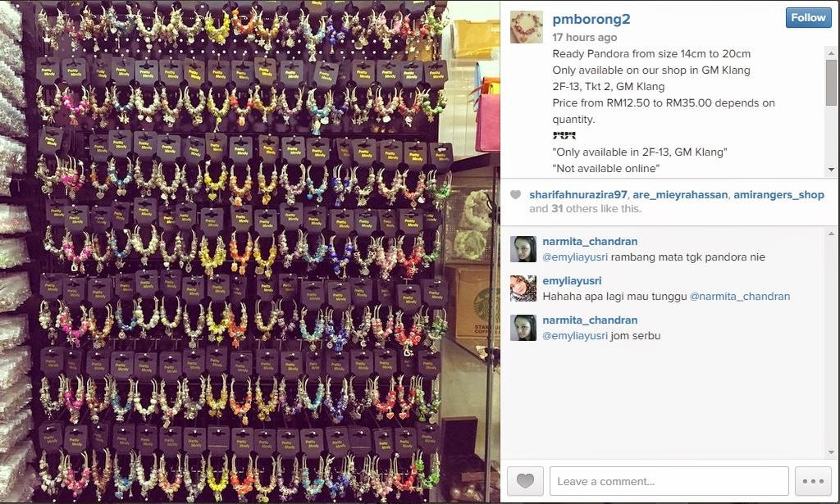Image resolution: width=840 pixels, height=504 pixels.
Task: Click the small heart icon beside the likes list
Action: (515, 195)
